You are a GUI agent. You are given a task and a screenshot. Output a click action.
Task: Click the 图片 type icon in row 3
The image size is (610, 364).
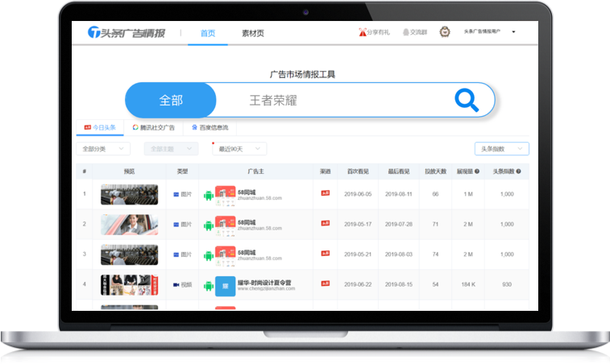(176, 254)
